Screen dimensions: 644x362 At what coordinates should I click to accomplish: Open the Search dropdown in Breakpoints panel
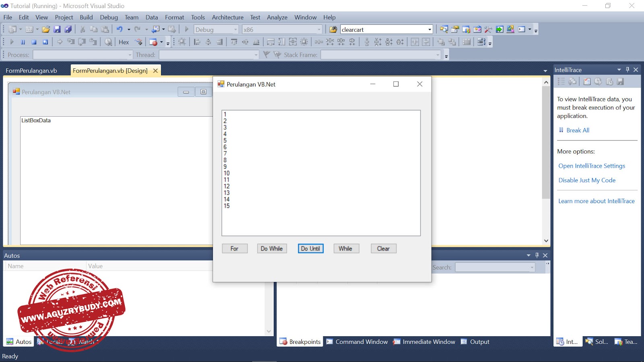532,267
